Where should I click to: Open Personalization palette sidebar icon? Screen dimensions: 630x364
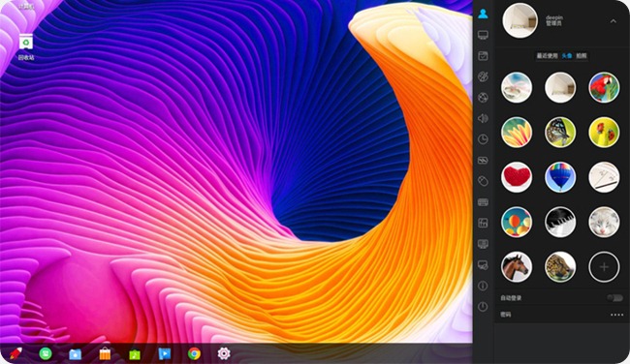pyautogui.click(x=483, y=76)
